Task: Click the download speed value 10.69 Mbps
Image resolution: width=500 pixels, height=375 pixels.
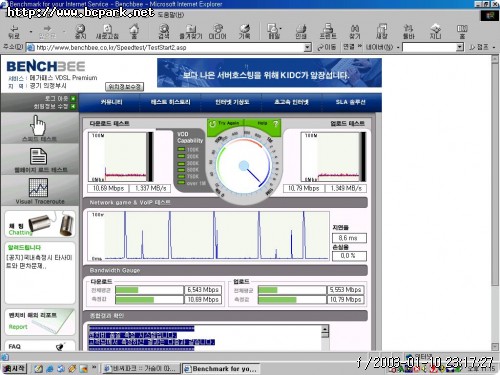Action: click(108, 188)
